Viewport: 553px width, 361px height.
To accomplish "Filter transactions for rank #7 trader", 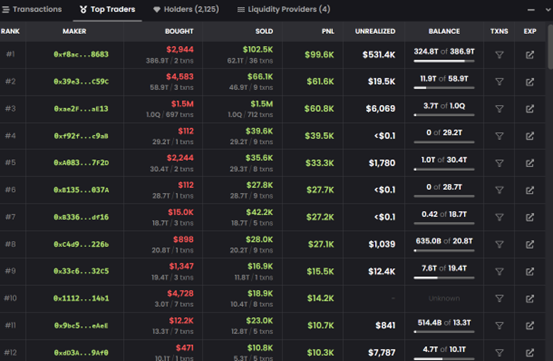I will tap(499, 217).
